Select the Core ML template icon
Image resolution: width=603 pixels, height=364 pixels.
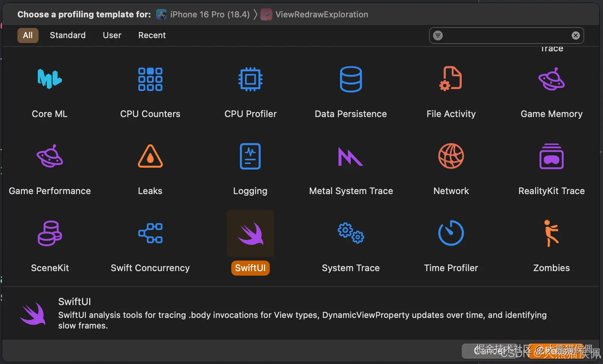click(49, 79)
